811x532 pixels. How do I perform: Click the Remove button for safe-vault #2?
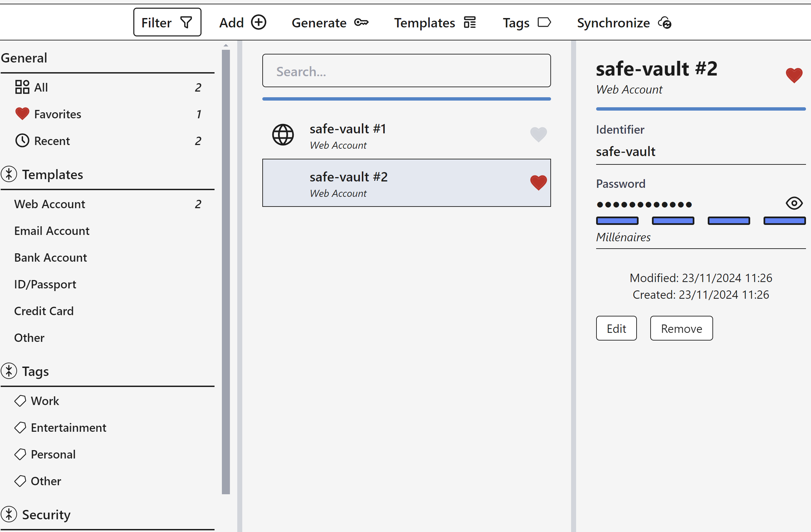coord(682,328)
